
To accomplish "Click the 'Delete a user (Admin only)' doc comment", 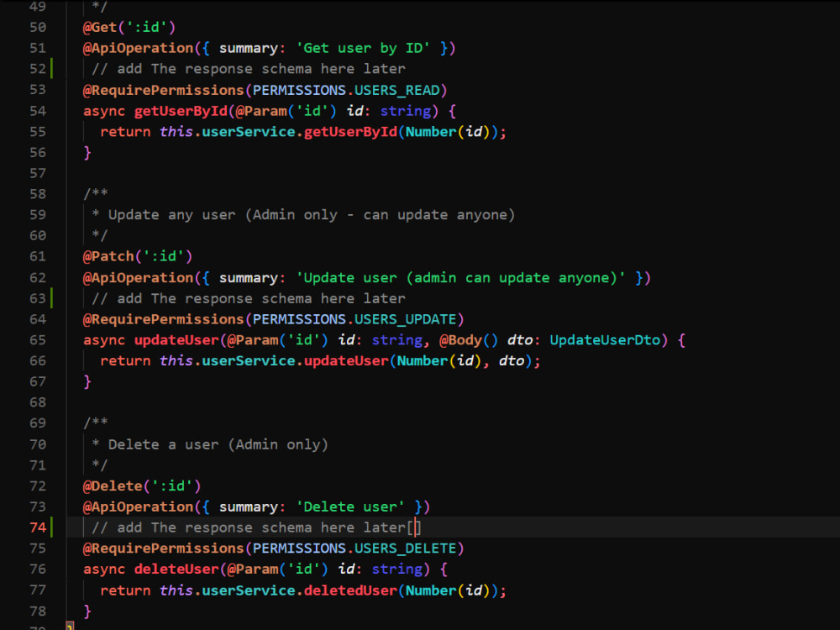I will pyautogui.click(x=209, y=444).
